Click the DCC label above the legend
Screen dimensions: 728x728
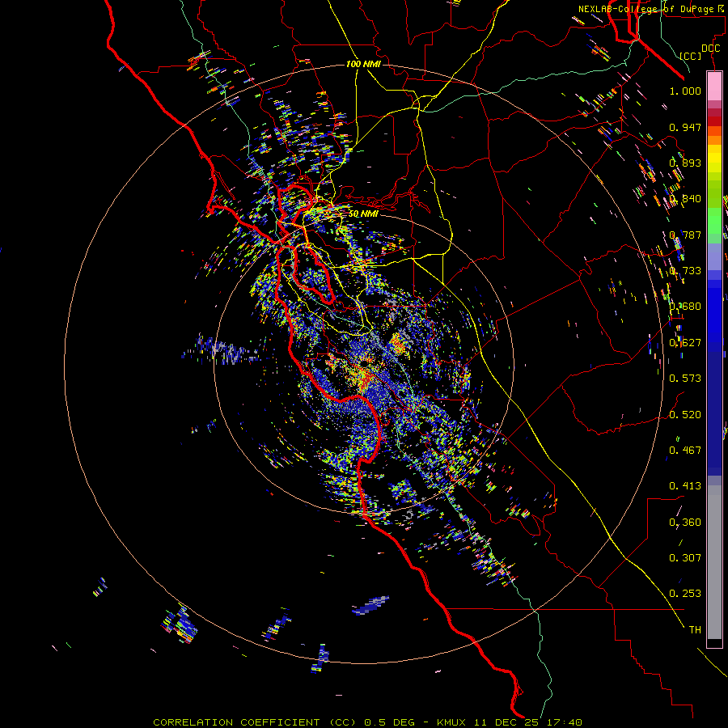coord(710,49)
